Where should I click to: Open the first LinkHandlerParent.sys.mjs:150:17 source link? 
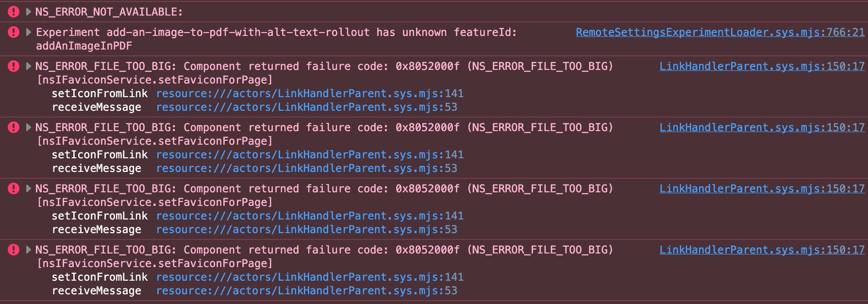pos(762,67)
